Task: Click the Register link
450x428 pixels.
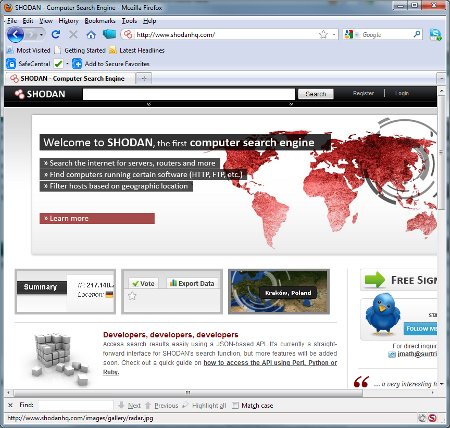Action: pos(363,93)
